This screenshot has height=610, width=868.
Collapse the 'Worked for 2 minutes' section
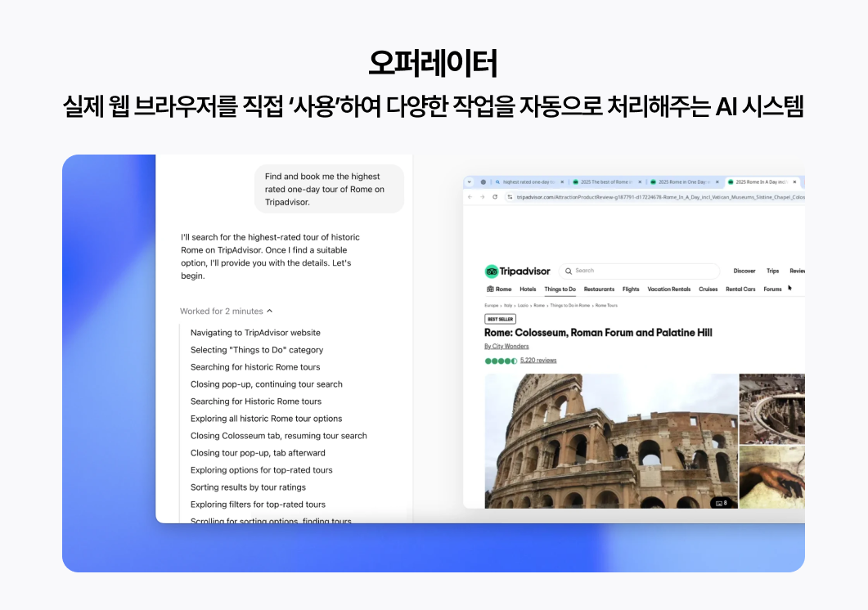(x=226, y=311)
